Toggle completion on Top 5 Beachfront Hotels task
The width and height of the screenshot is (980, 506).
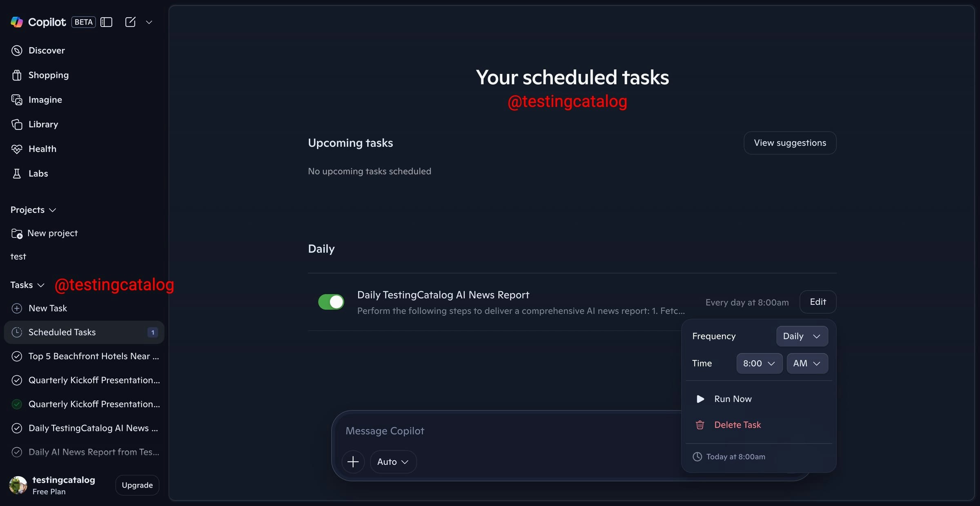(x=17, y=356)
